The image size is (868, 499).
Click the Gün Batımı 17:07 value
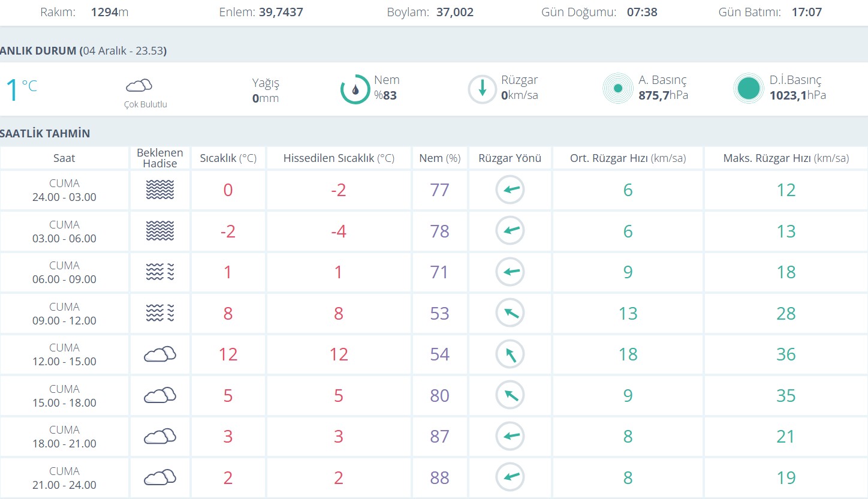(806, 12)
